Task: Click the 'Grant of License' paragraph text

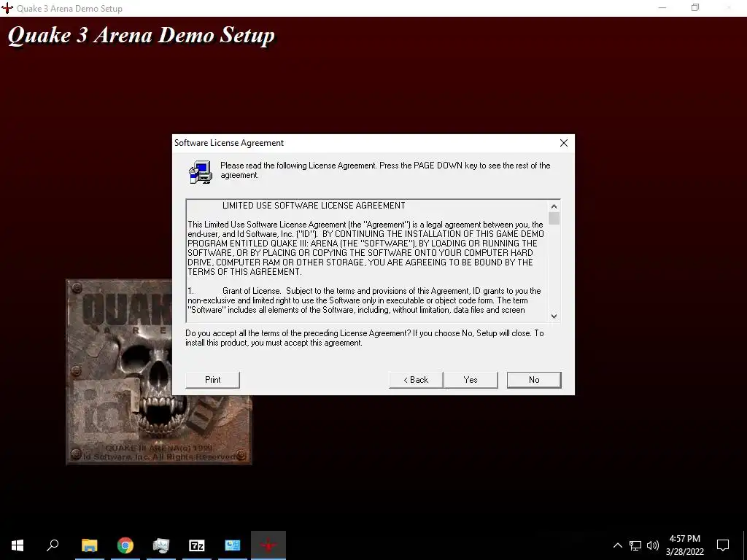Action: (365, 300)
